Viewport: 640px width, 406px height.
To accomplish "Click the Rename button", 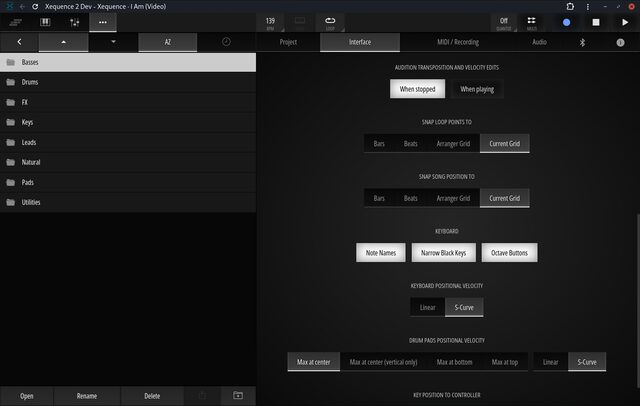I will [87, 396].
